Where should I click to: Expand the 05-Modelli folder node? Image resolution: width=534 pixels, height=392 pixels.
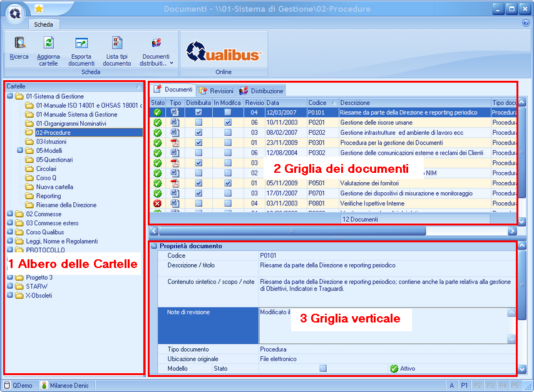coord(20,150)
